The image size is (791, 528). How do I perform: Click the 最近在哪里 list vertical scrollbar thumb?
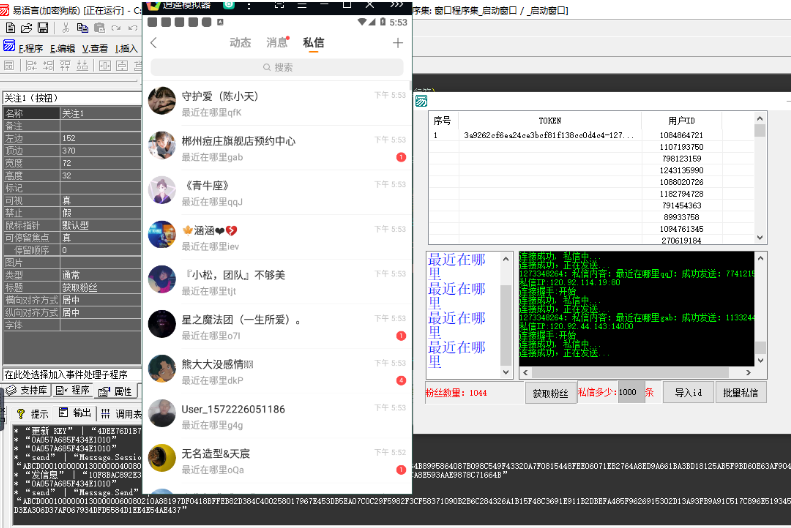coord(505,325)
